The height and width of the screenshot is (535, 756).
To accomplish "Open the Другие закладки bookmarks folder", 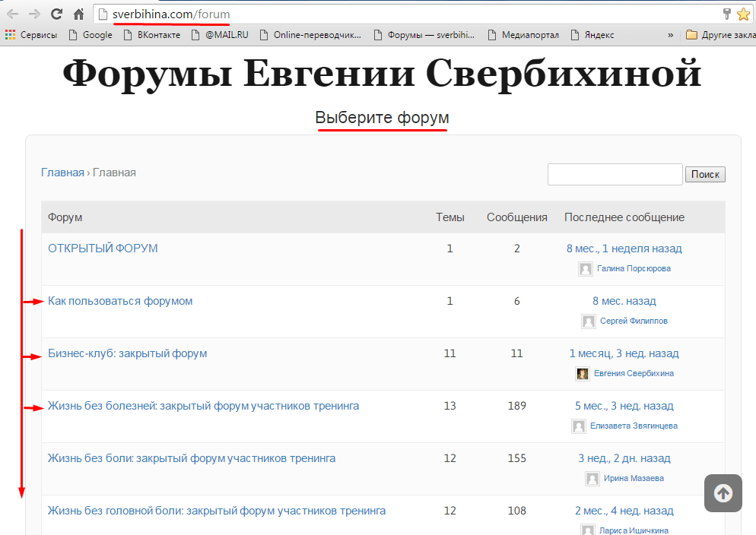I will pyautogui.click(x=719, y=34).
